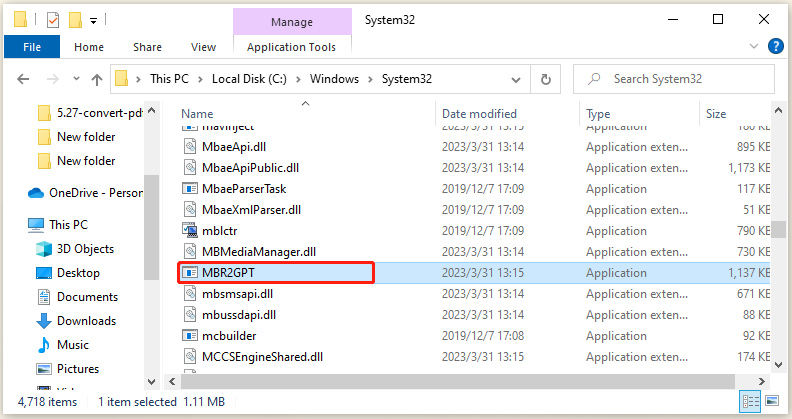
Task: Switch to the Home ribbon tab
Action: (x=89, y=47)
